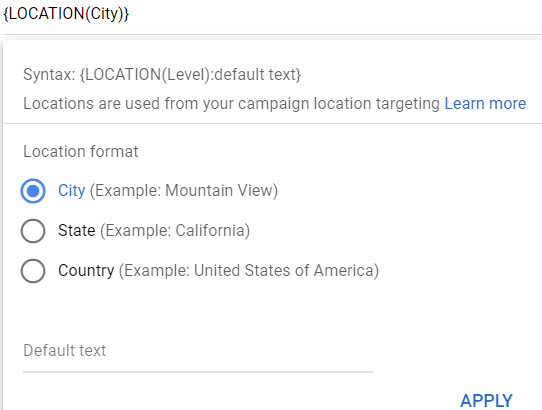This screenshot has height=410, width=542.
Task: Click the Syntax hint line
Action: click(x=162, y=75)
